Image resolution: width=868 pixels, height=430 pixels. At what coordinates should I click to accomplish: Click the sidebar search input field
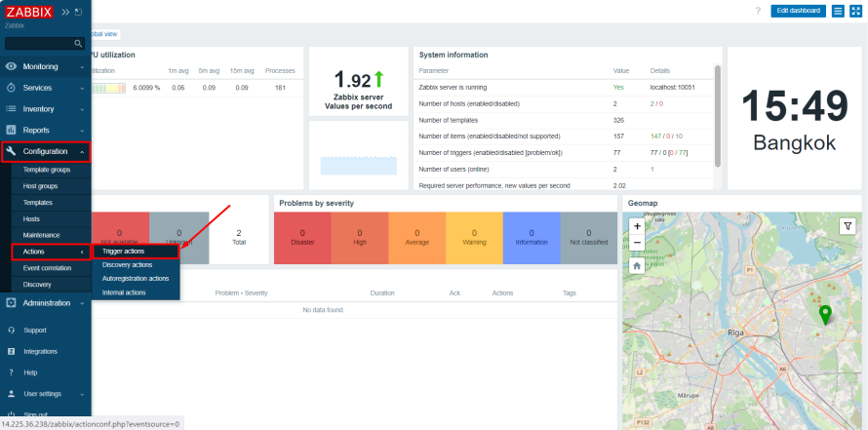[39, 43]
